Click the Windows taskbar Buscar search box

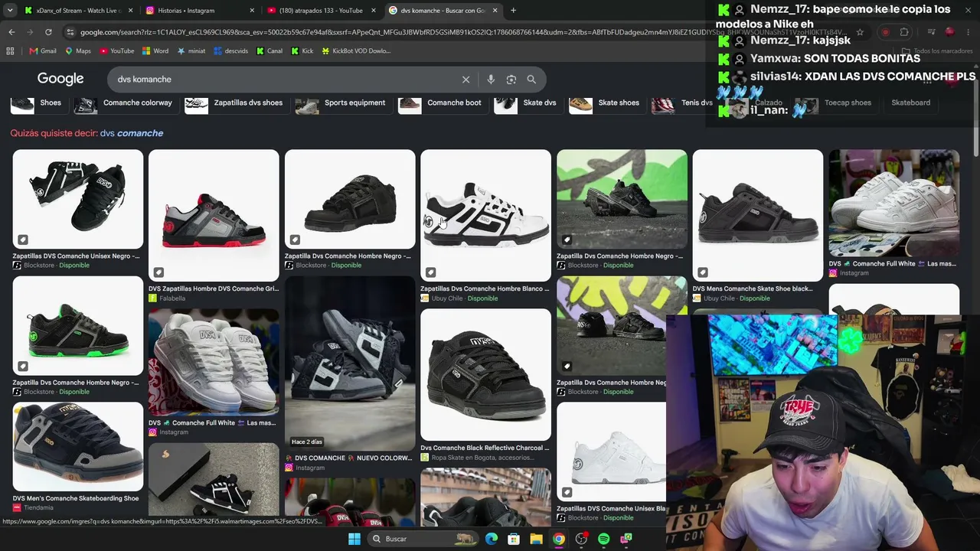(x=421, y=539)
